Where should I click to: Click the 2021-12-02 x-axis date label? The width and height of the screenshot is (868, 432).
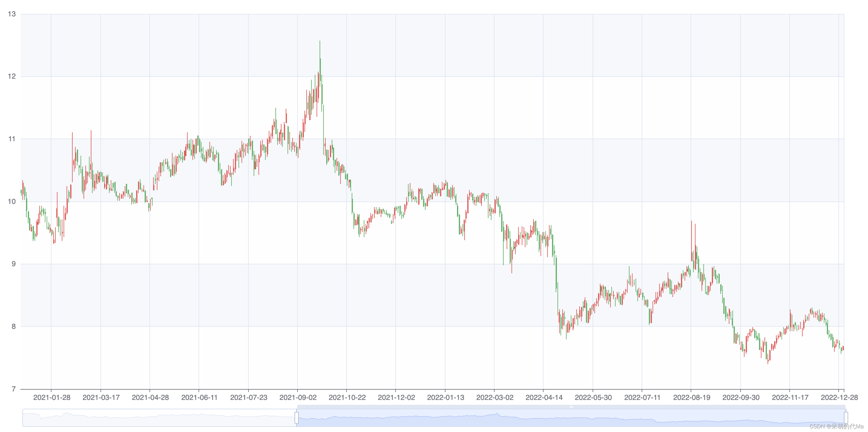(396, 397)
